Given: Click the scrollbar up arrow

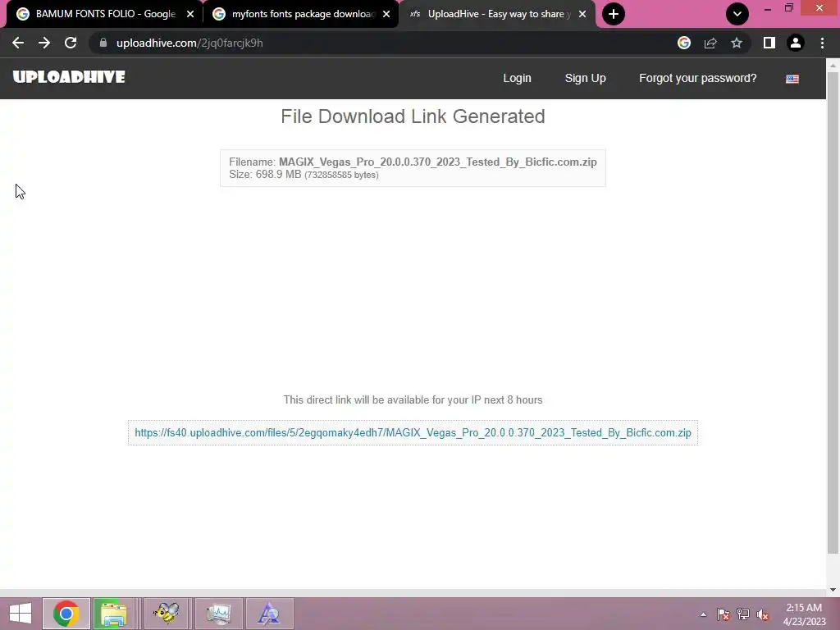Looking at the screenshot, I should [833, 65].
